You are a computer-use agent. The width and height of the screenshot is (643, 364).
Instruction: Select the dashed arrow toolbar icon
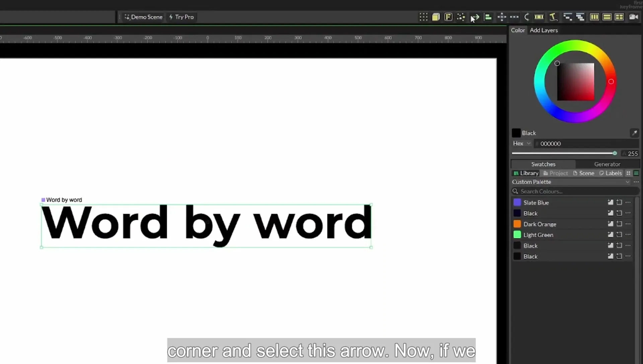coord(475,17)
